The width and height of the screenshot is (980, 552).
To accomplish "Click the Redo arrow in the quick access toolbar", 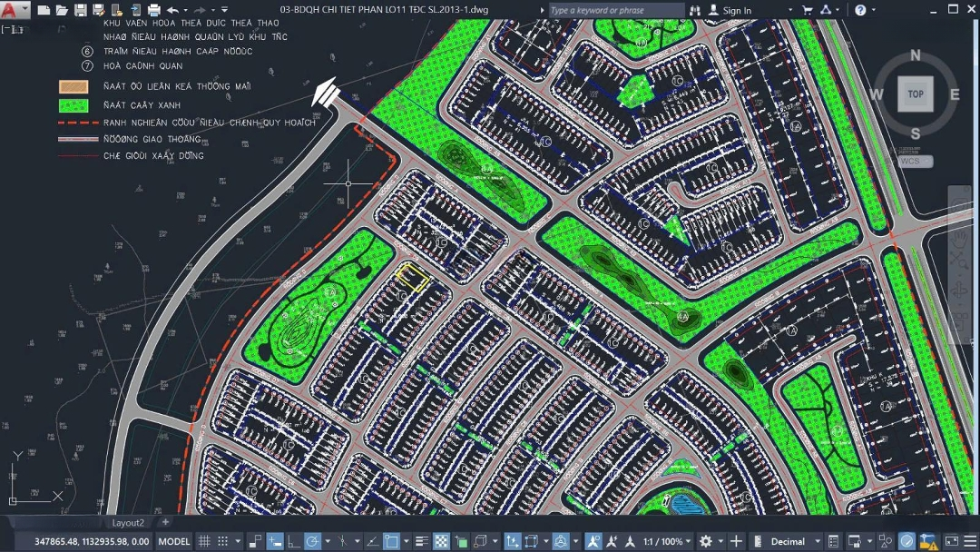I will click(x=200, y=10).
